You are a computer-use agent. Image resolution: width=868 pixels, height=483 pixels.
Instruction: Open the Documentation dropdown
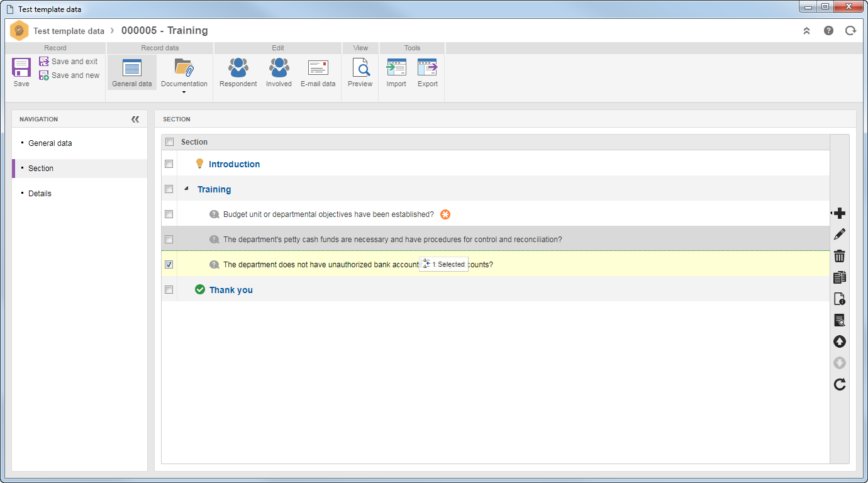pos(184,75)
